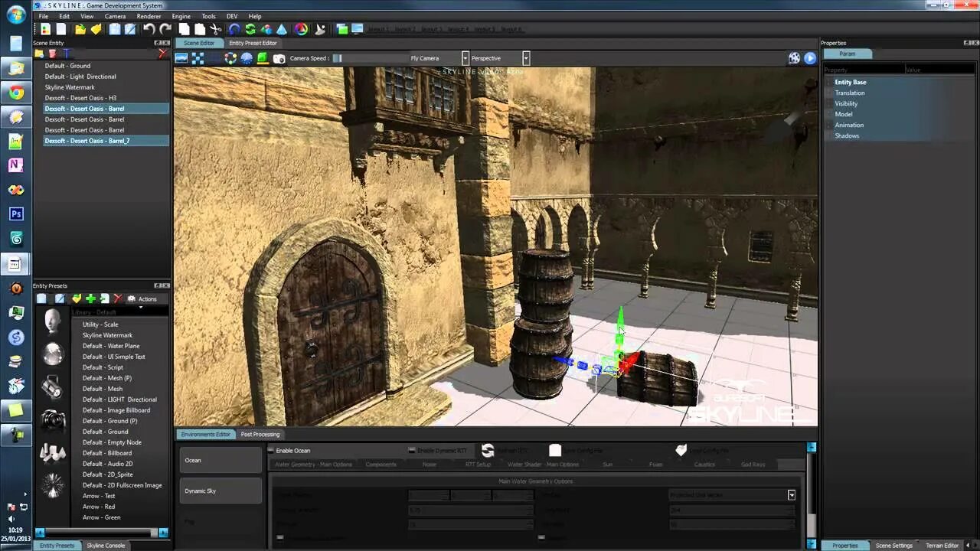Click the Refresh RTT icon in Ocean panel
This screenshot has height=551, width=980.
(x=488, y=450)
